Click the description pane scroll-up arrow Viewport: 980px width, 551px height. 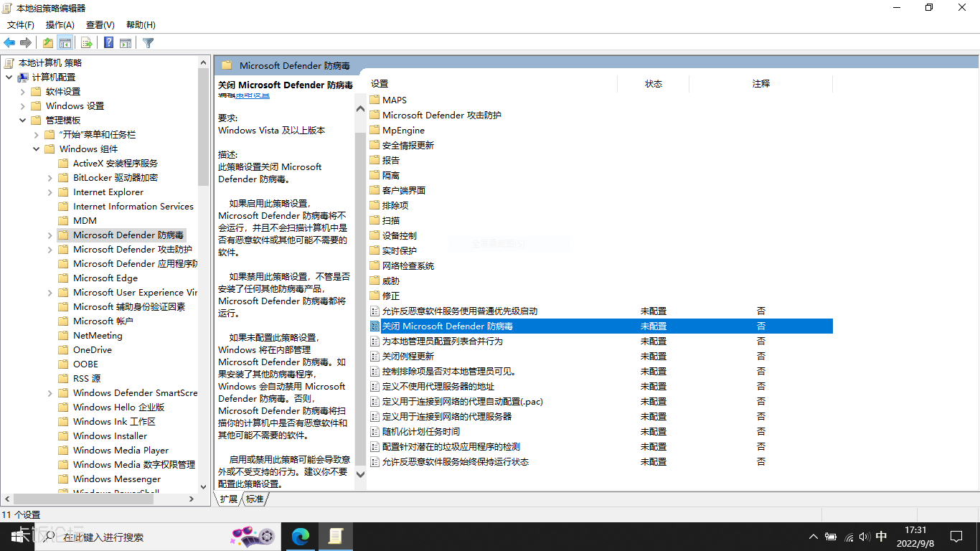pyautogui.click(x=360, y=109)
